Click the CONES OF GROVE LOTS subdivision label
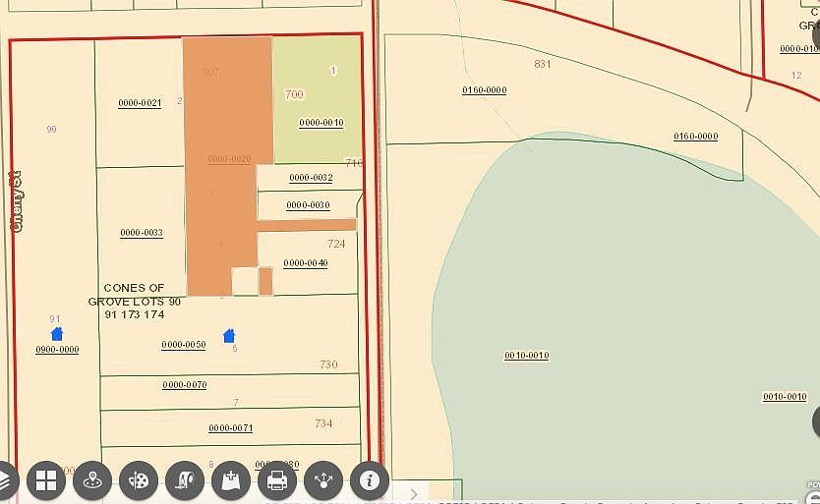 coord(135,302)
